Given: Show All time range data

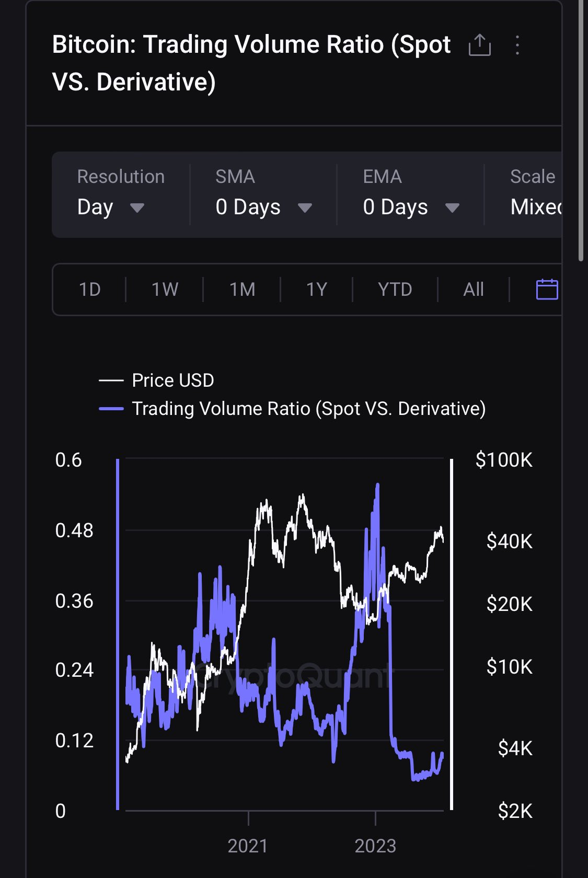Looking at the screenshot, I should [473, 289].
